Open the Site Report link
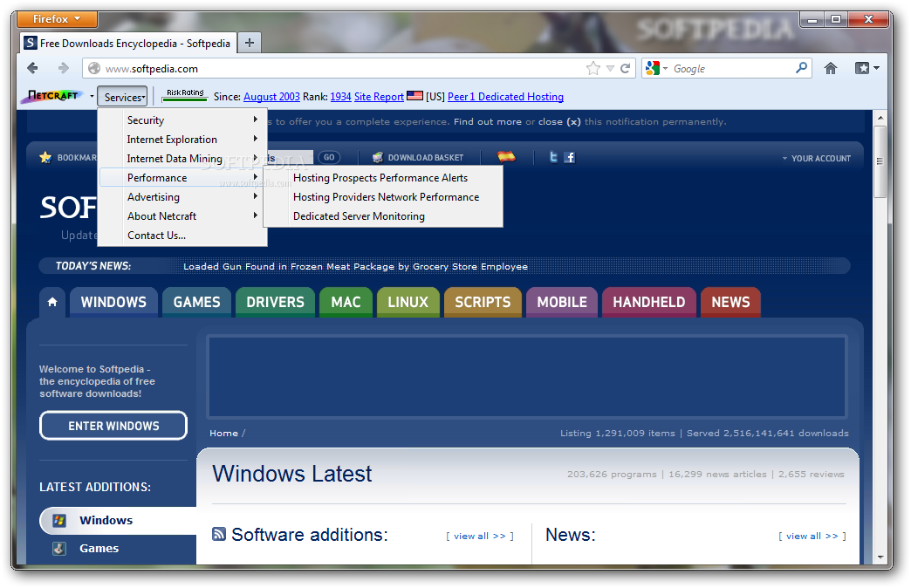 [x=379, y=97]
